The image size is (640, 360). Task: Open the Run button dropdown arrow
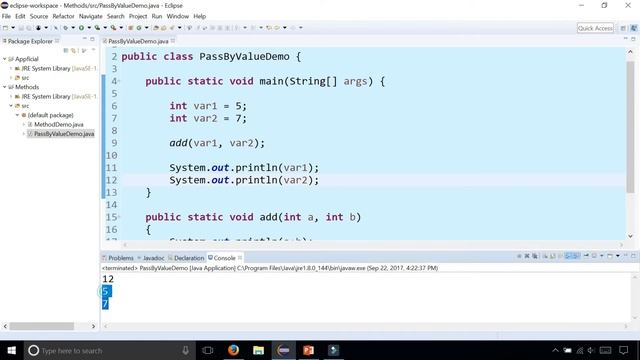click(89, 28)
